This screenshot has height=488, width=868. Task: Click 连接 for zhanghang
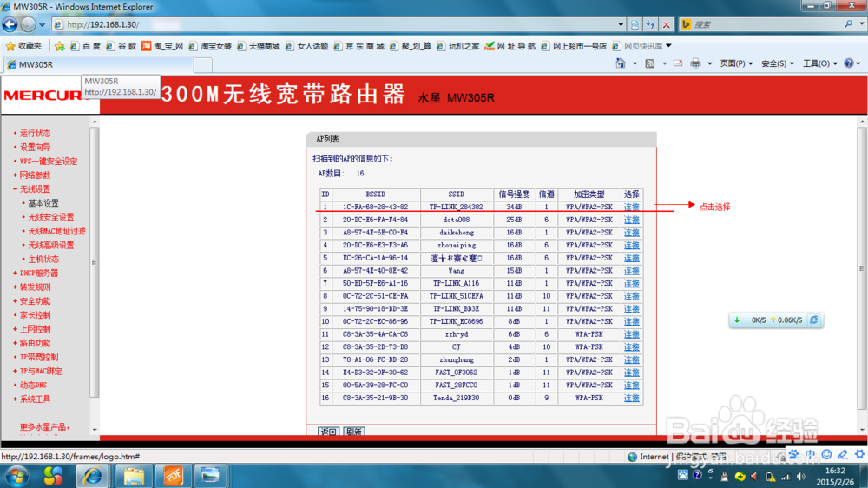pos(631,359)
